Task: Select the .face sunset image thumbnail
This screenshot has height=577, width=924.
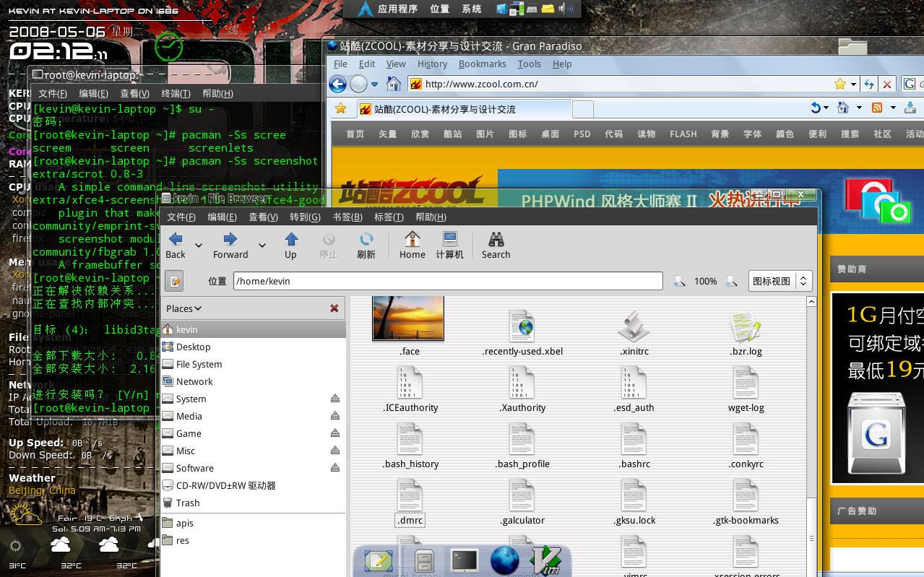Action: 408,318
